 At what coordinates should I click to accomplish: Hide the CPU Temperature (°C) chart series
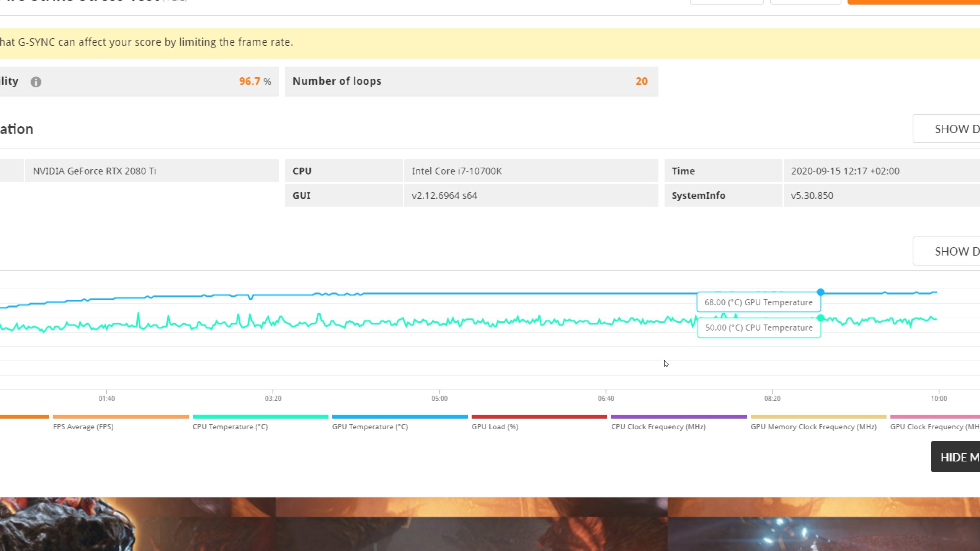click(230, 426)
